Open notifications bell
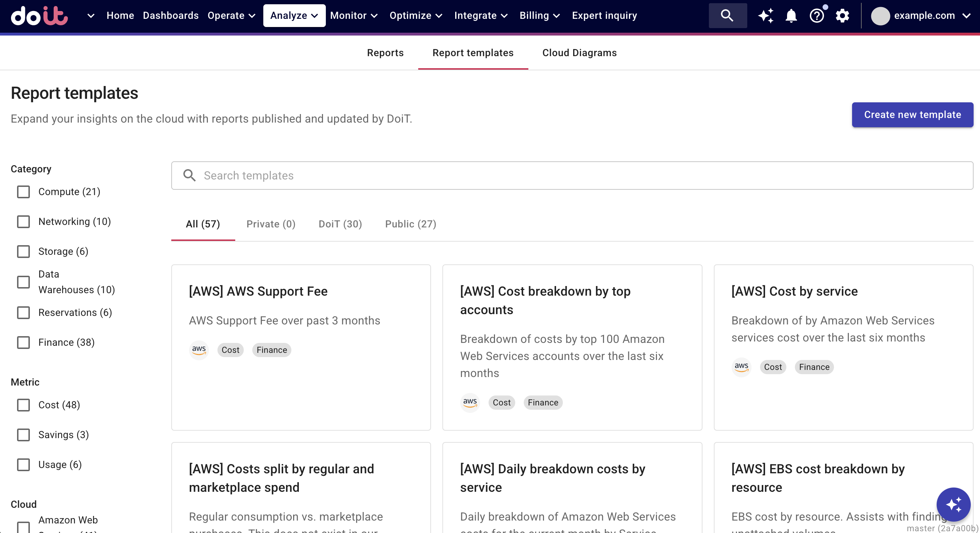980x533 pixels. coord(791,16)
